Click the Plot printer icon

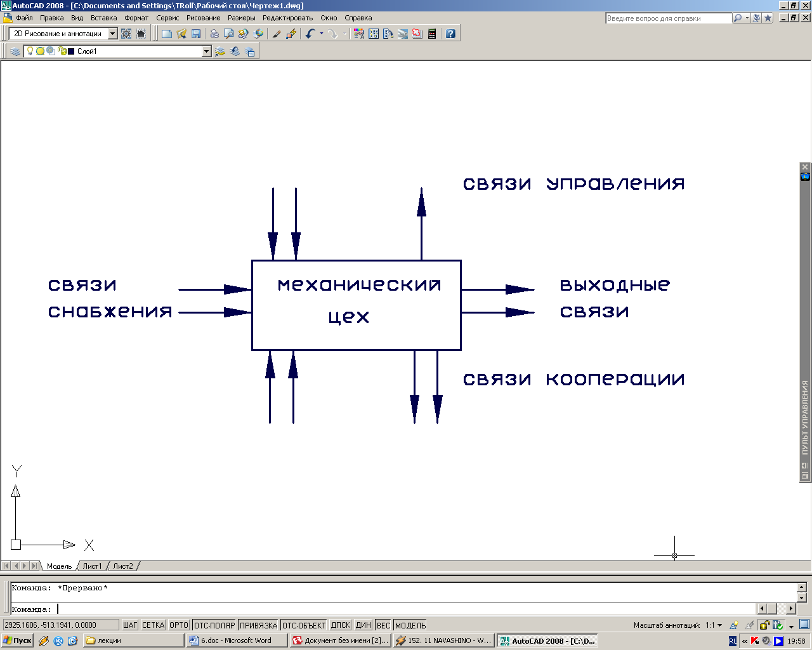tap(214, 34)
